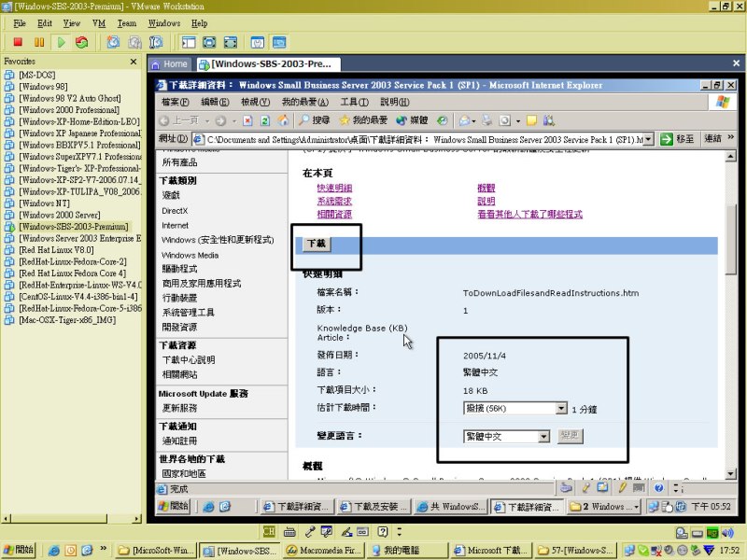Print the page using the IE printer icon
The height and width of the screenshot is (560, 747).
(486, 120)
